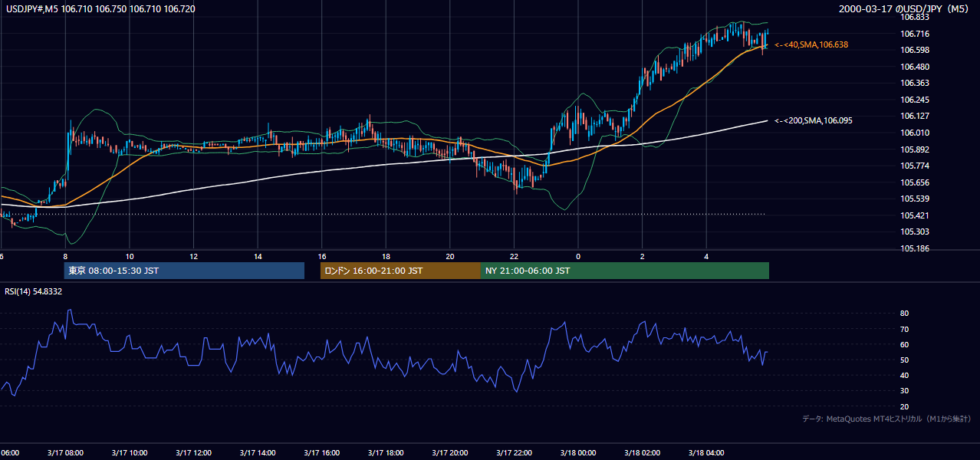Click the RSI(14) 54.8332 indicator label
Viewport: 980px width, 460px height.
[x=34, y=291]
